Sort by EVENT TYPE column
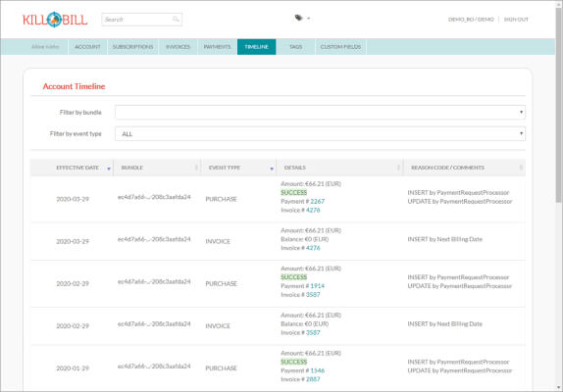Screen dimensions: 563x392 [x=238, y=168]
